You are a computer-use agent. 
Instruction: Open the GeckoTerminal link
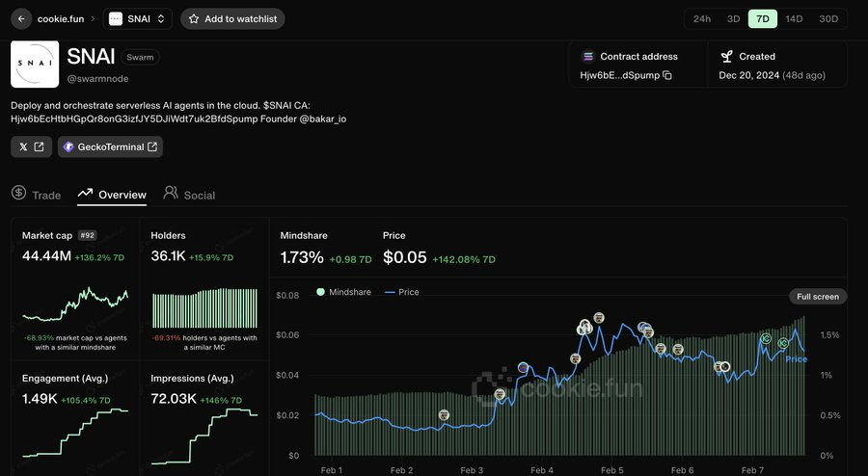coord(110,146)
